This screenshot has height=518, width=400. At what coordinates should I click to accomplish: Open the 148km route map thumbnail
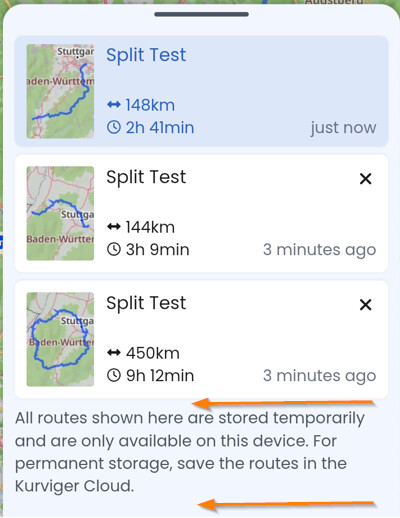tap(60, 91)
